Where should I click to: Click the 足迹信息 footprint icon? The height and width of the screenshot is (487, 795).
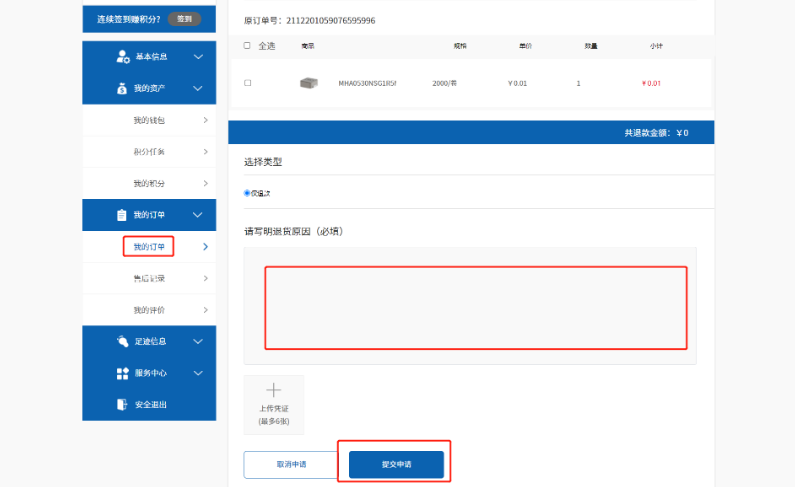tap(122, 341)
